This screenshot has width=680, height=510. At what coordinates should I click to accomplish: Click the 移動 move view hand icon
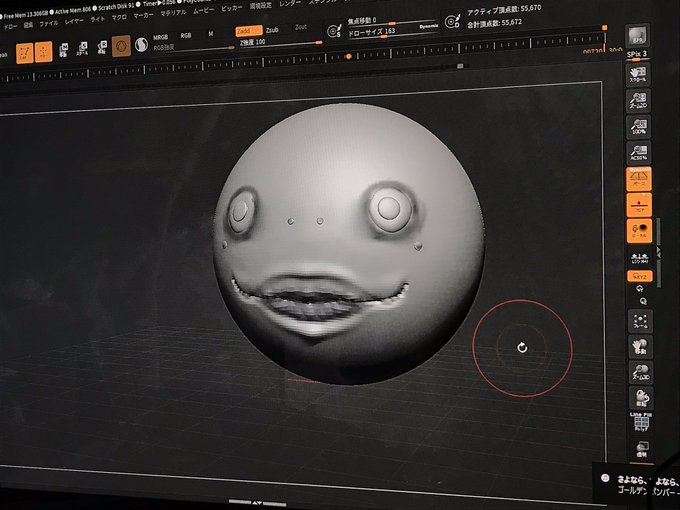click(x=641, y=347)
